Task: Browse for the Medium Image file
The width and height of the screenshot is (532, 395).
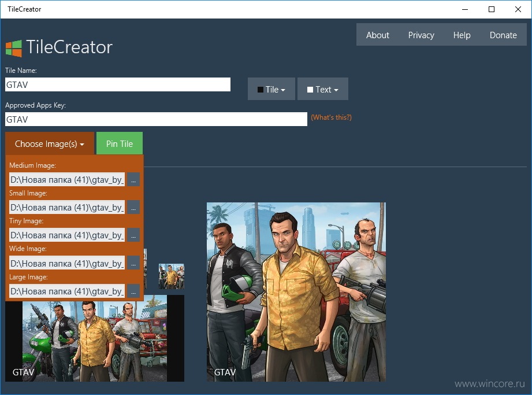Action: coord(133,180)
